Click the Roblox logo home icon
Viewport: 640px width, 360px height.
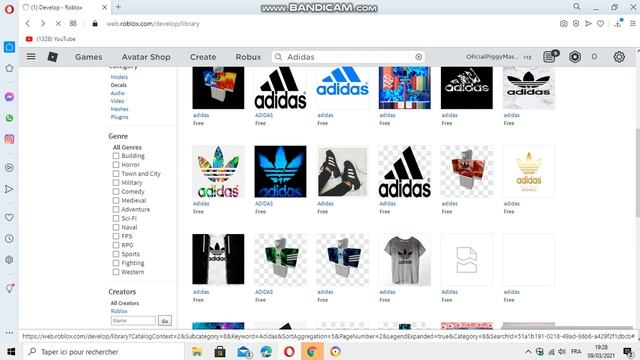tap(52, 57)
